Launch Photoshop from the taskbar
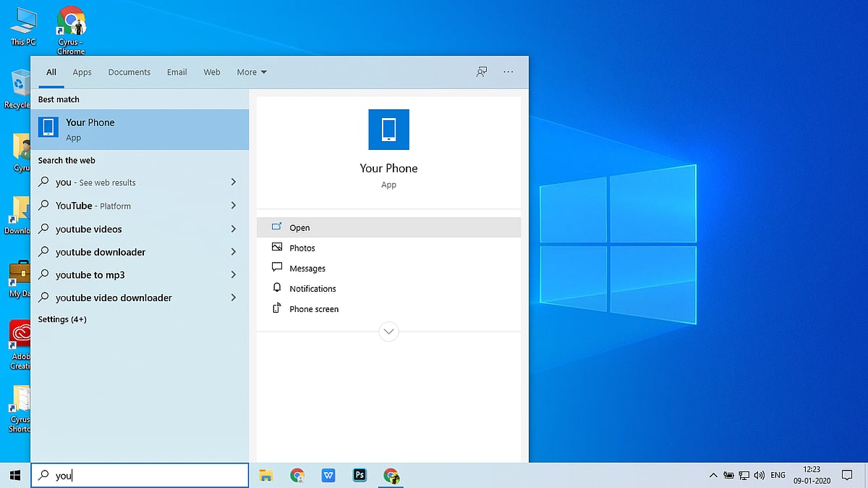Viewport: 868px width, 488px height. pyautogui.click(x=359, y=476)
